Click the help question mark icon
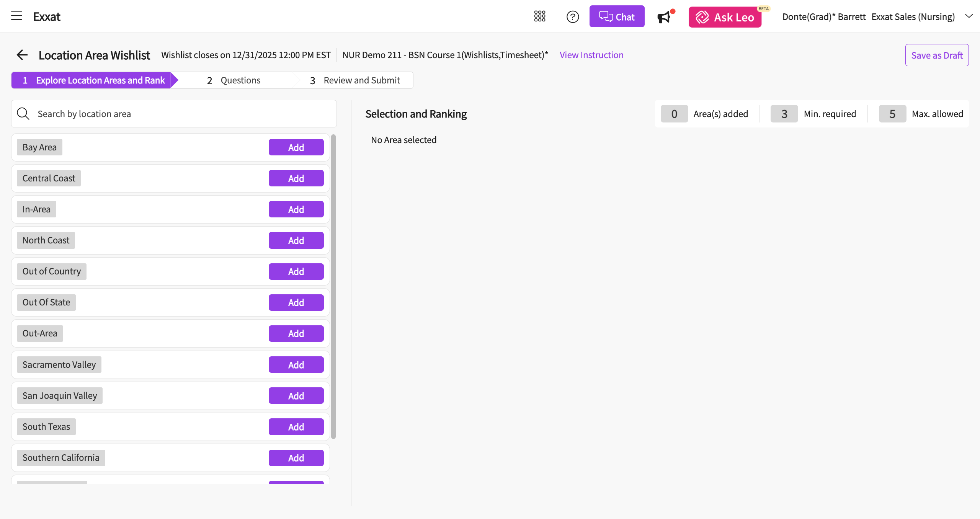 pyautogui.click(x=573, y=17)
